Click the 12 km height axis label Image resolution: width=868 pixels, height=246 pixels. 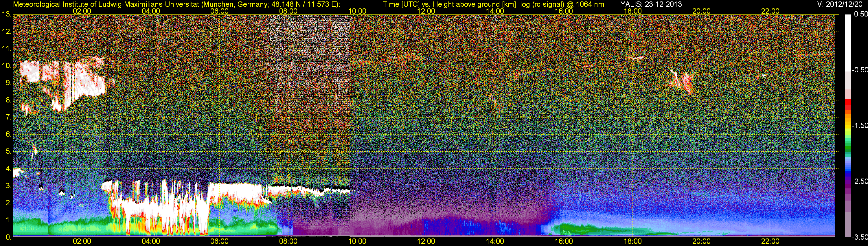tap(6, 32)
